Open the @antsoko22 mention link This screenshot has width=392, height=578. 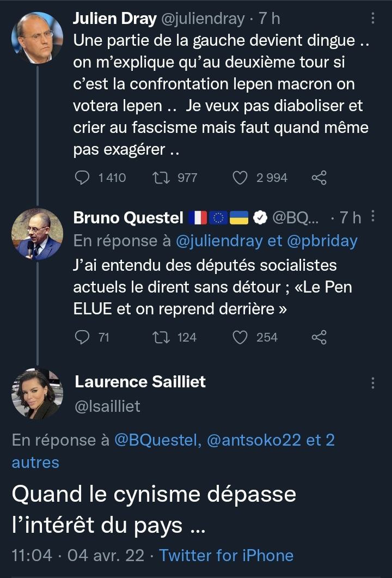click(x=254, y=440)
